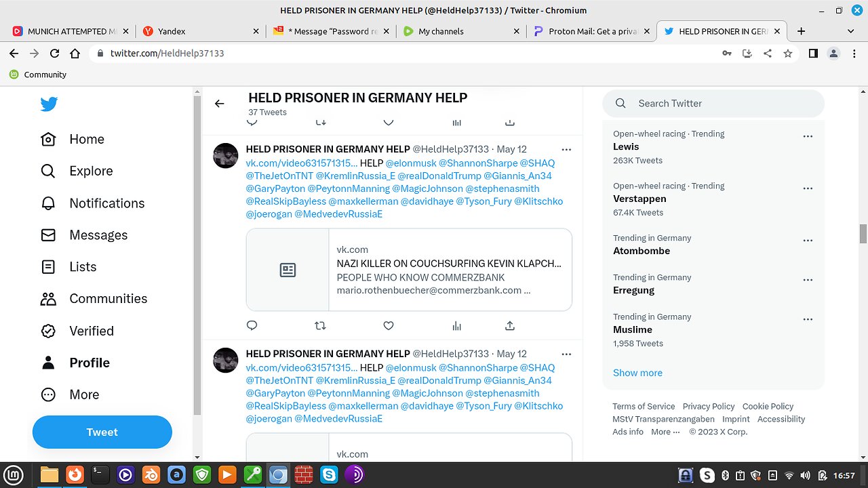Open vk.com/video631571315 link in first tweet
The height and width of the screenshot is (488, 868).
[x=301, y=163]
